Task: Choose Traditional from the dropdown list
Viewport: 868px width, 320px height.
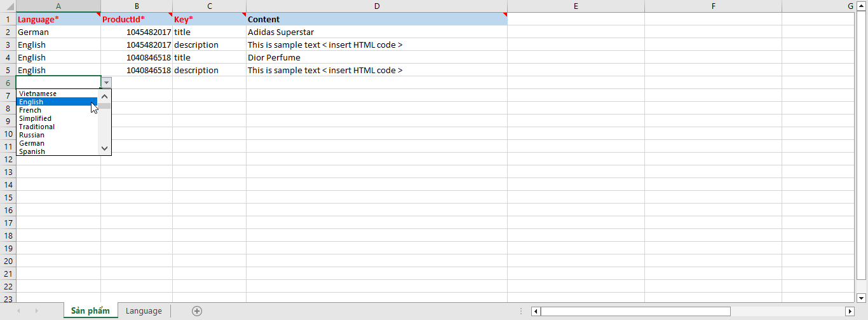Action: (x=57, y=127)
